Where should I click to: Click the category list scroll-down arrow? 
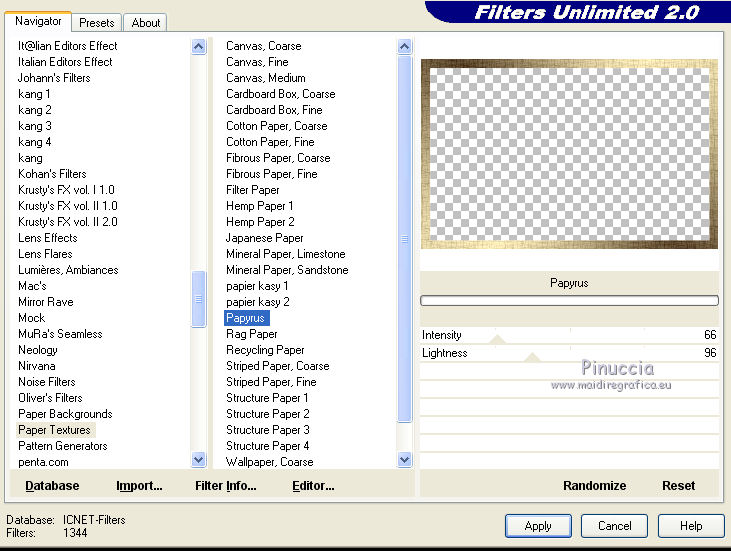[199, 460]
